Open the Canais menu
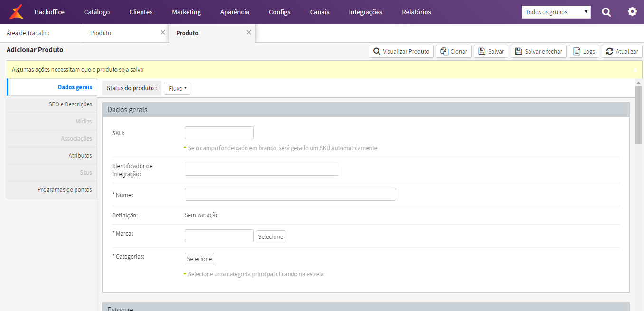 (320, 12)
